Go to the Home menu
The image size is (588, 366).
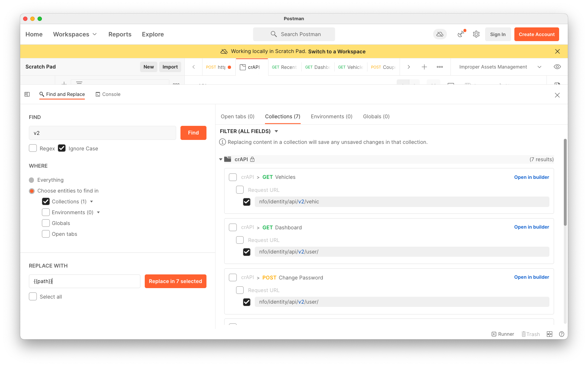[x=34, y=34]
